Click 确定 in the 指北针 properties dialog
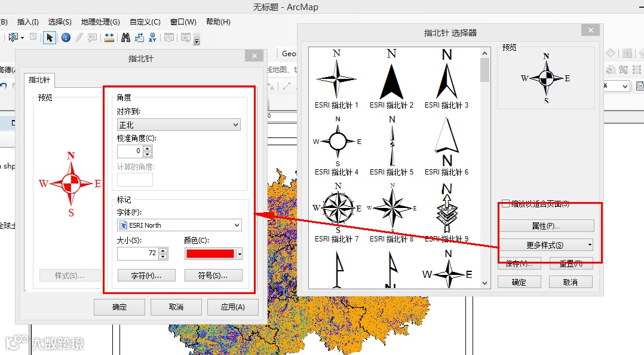The width and height of the screenshot is (644, 355). [119, 307]
